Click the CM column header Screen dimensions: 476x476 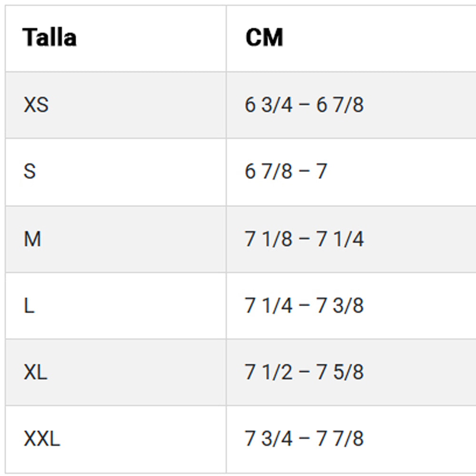(x=264, y=38)
